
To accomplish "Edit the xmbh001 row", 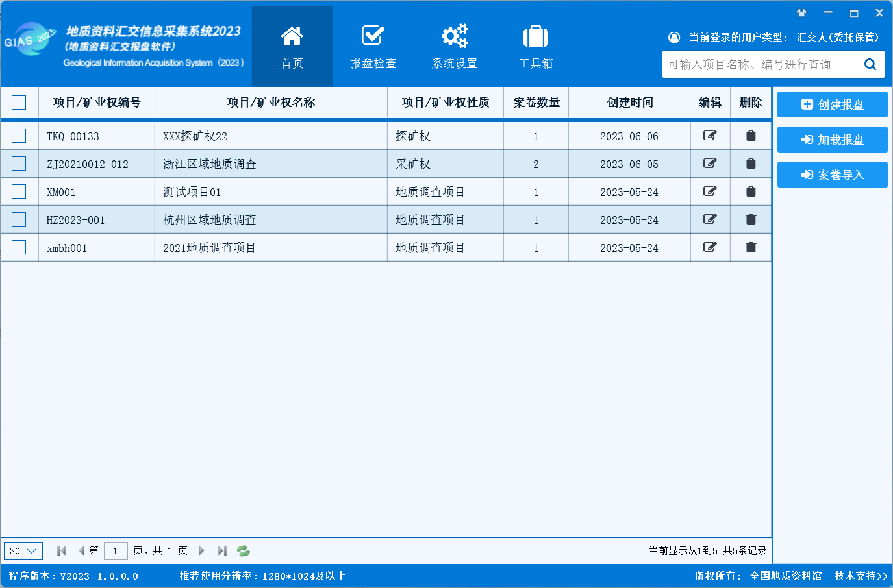I will 710,247.
